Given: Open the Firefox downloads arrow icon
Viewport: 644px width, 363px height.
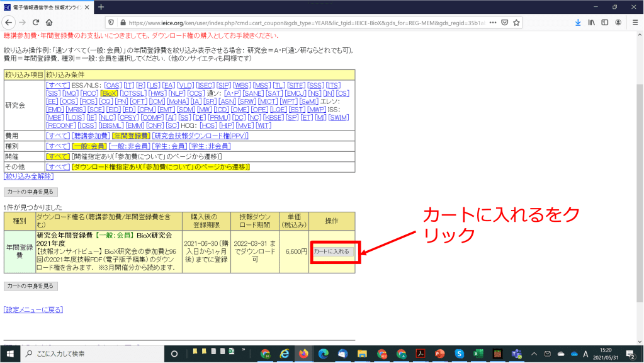Looking at the screenshot, I should tap(577, 22).
